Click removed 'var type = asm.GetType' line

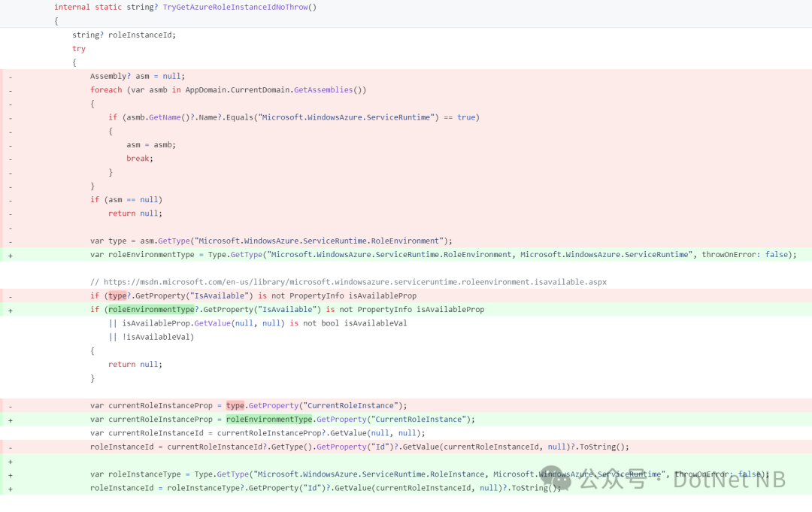271,241
